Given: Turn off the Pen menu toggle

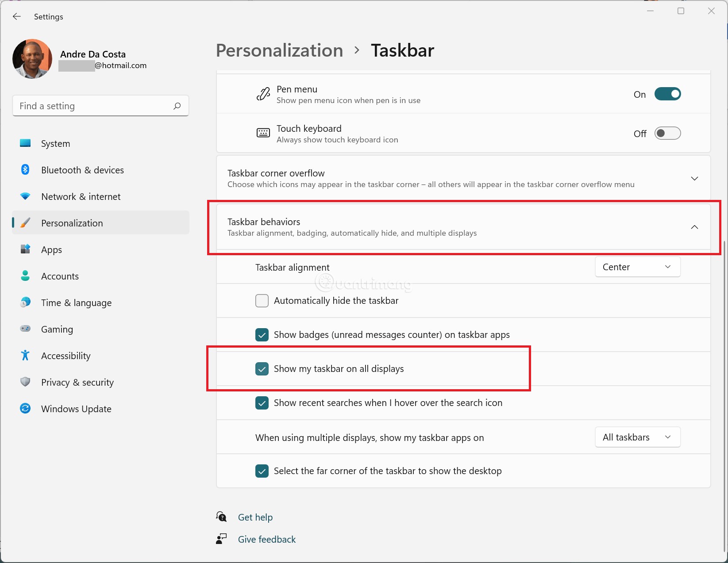Looking at the screenshot, I should pyautogui.click(x=668, y=94).
